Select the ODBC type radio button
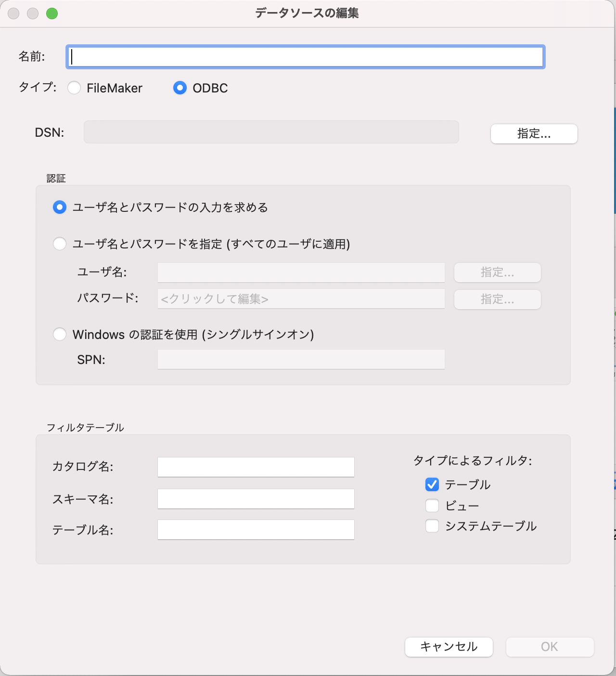The width and height of the screenshot is (616, 676). (x=180, y=88)
